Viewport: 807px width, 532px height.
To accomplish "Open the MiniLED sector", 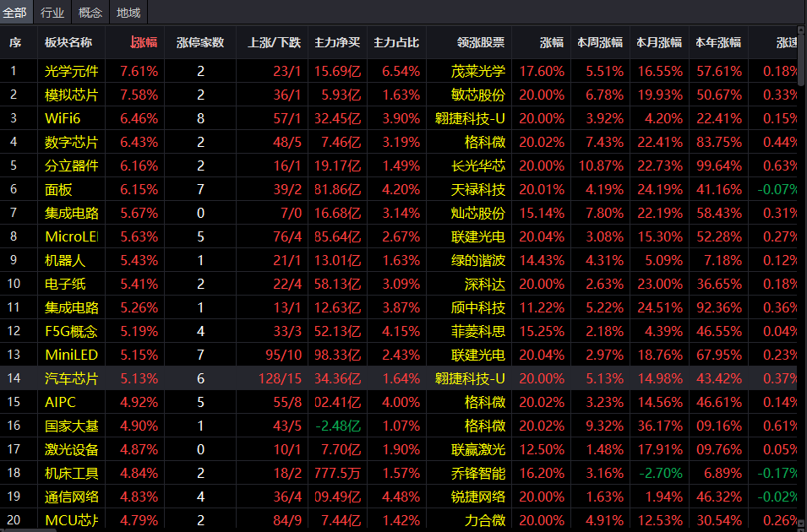I will pos(71,355).
